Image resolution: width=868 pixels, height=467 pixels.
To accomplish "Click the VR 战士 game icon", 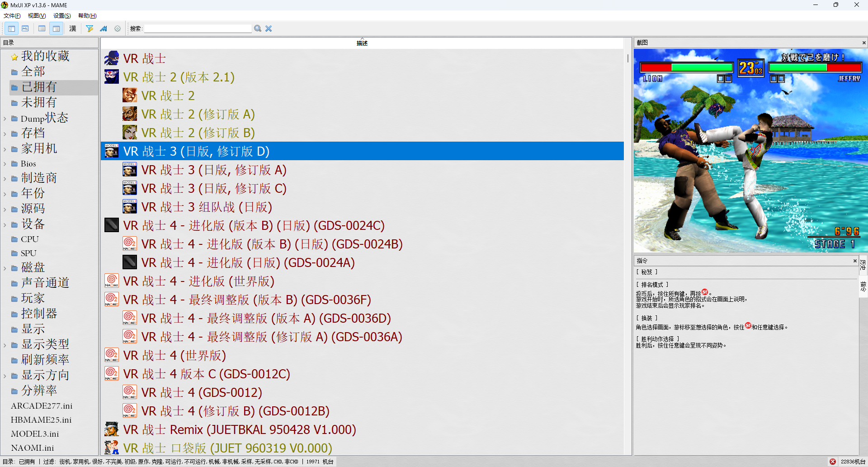I will pyautogui.click(x=112, y=58).
